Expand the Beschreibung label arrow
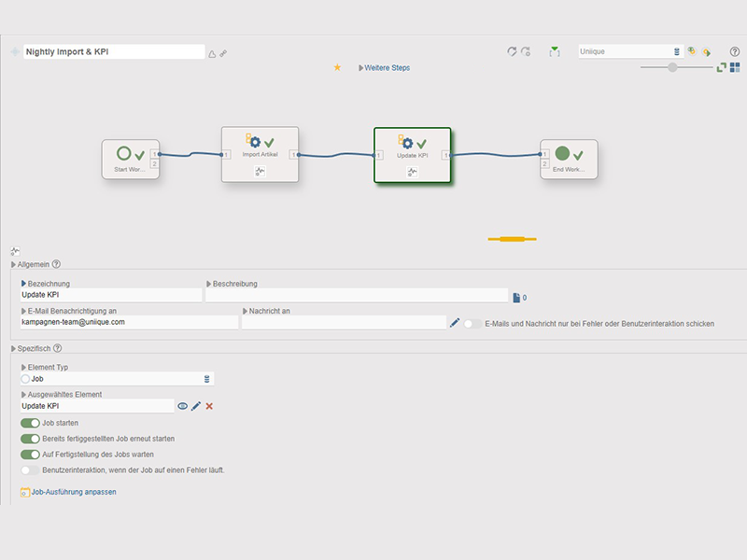747x560 pixels. pos(208,284)
